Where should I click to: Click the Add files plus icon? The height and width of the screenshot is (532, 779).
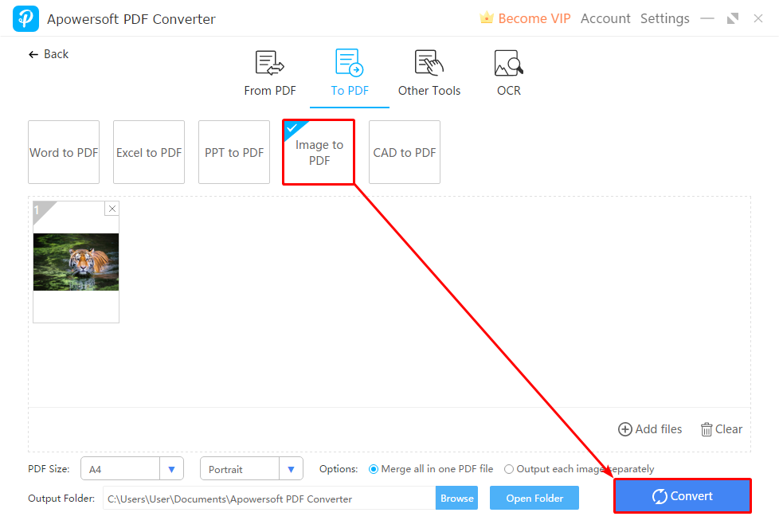click(625, 429)
